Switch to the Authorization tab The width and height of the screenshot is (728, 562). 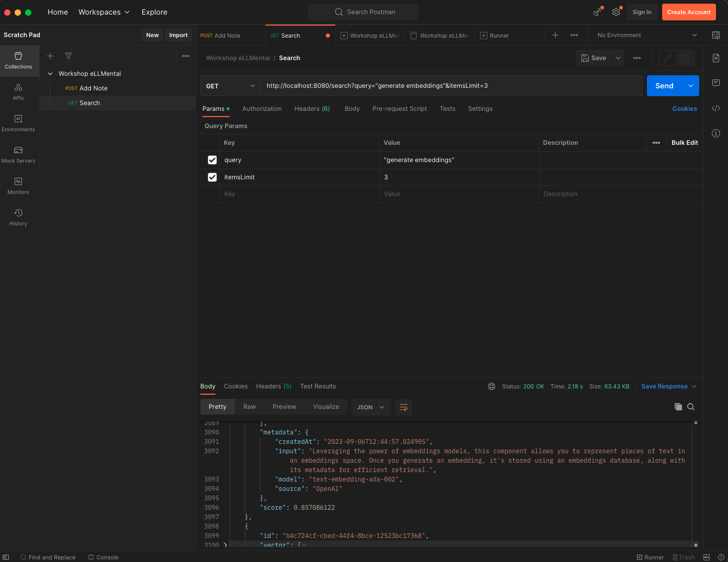click(262, 109)
